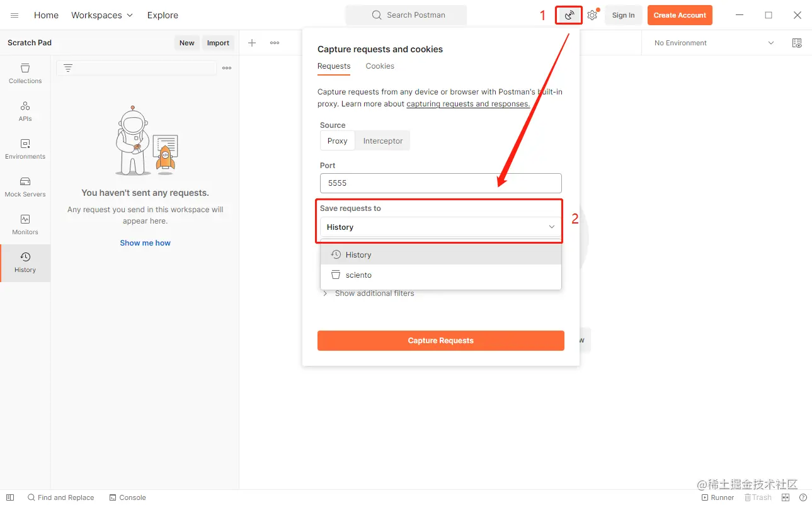Open tab options ellipsis beside plus
Screen dimensions: 812x505
(x=275, y=43)
